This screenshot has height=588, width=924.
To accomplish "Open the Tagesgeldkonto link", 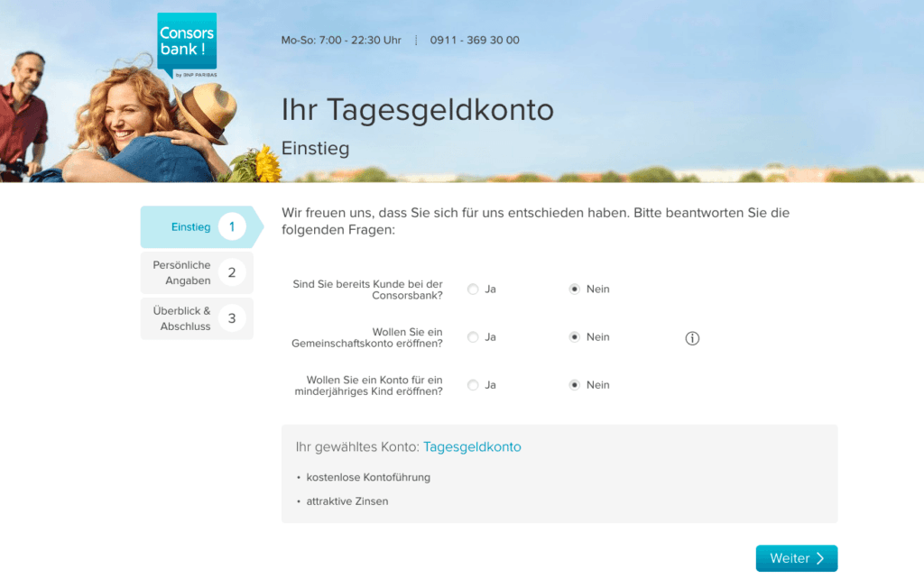I will pos(472,446).
